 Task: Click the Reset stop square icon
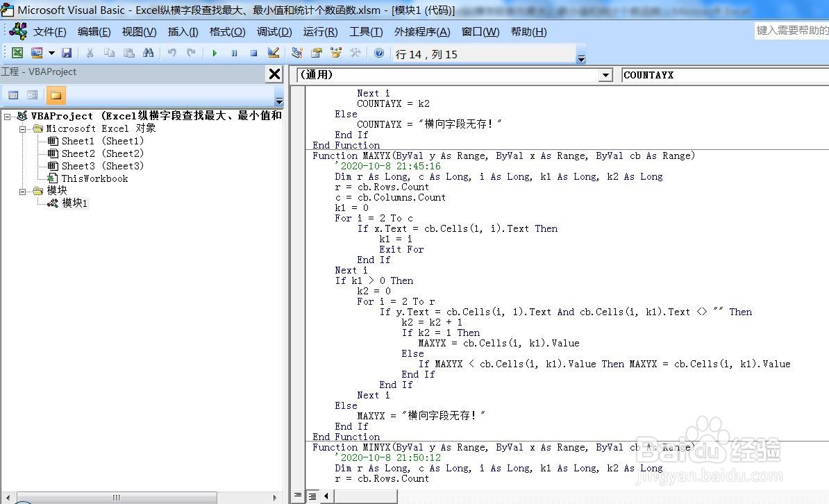pyautogui.click(x=254, y=53)
